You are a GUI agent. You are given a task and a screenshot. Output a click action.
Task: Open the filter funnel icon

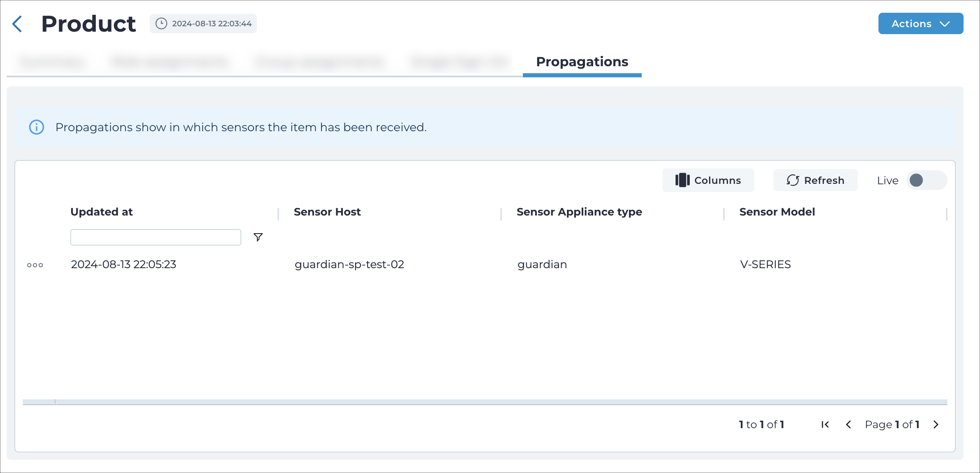coord(258,237)
